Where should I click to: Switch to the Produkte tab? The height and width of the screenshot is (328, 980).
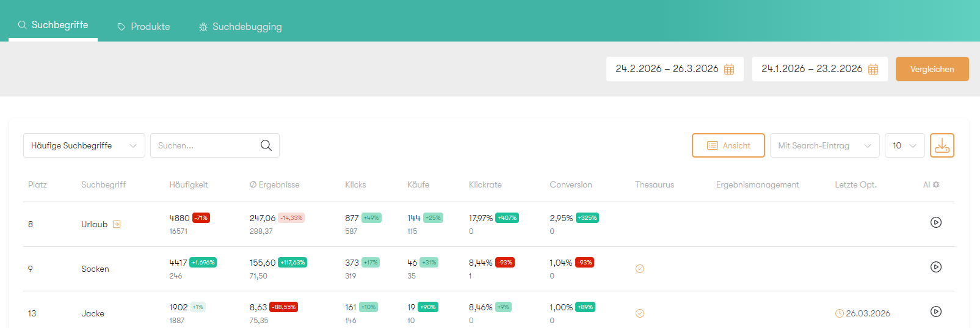click(144, 27)
